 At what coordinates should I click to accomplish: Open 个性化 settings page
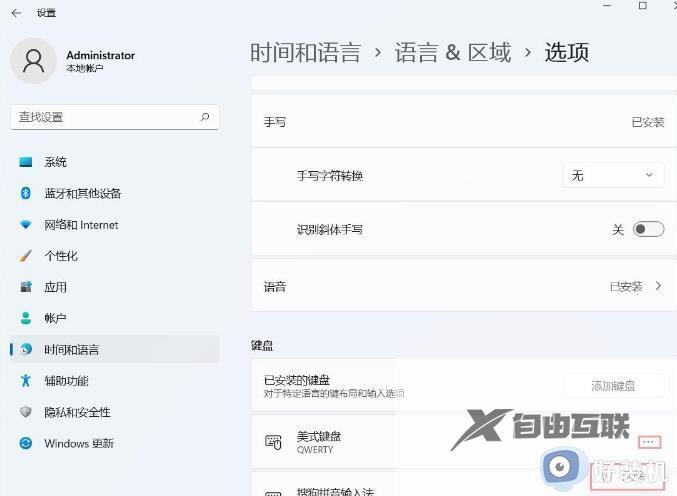point(114,256)
